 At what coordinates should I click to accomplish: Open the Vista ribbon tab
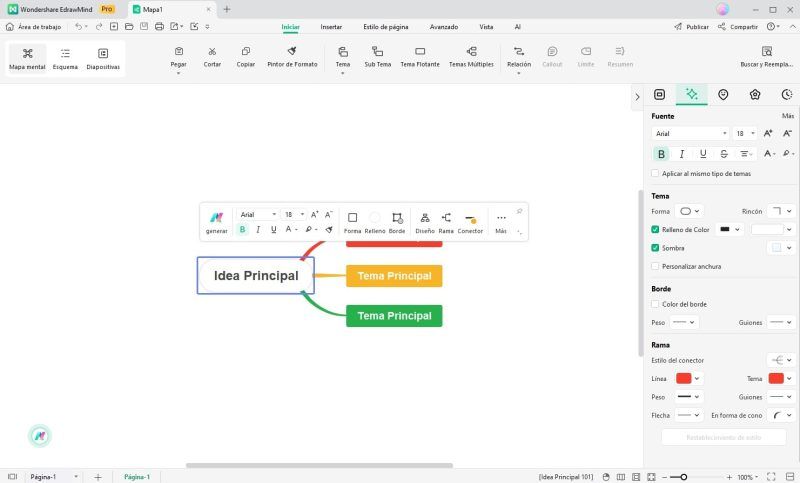(x=486, y=27)
